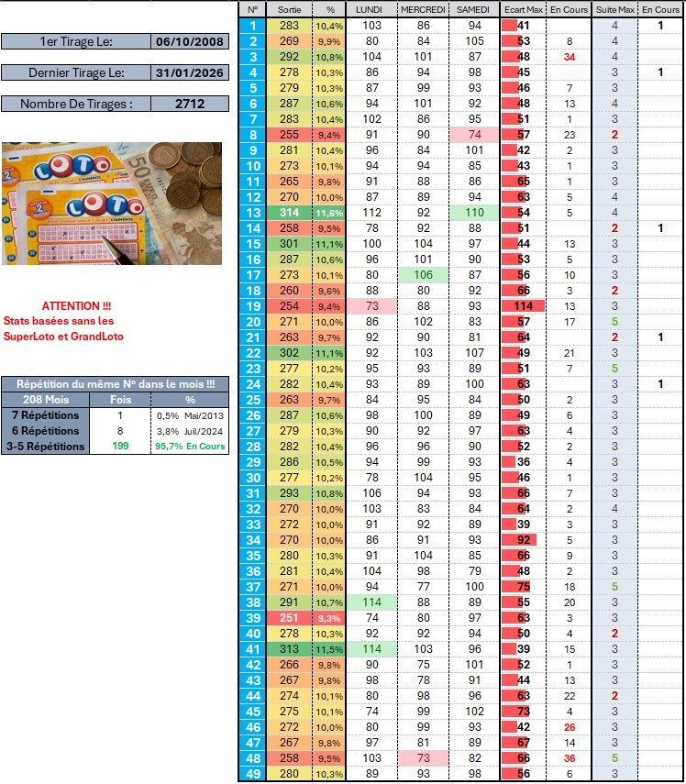Click the Loto tickets image

(x=111, y=203)
